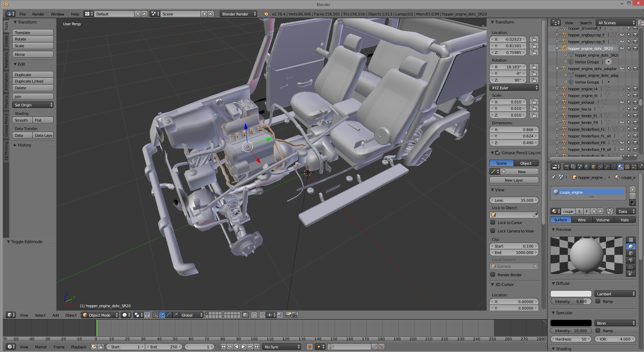The width and height of the screenshot is (644, 352).
Task: Open the Global orientation dropdown
Action: [x=192, y=315]
